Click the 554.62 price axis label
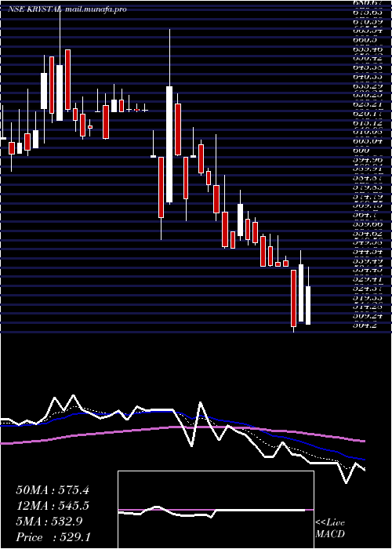 pos(368,233)
